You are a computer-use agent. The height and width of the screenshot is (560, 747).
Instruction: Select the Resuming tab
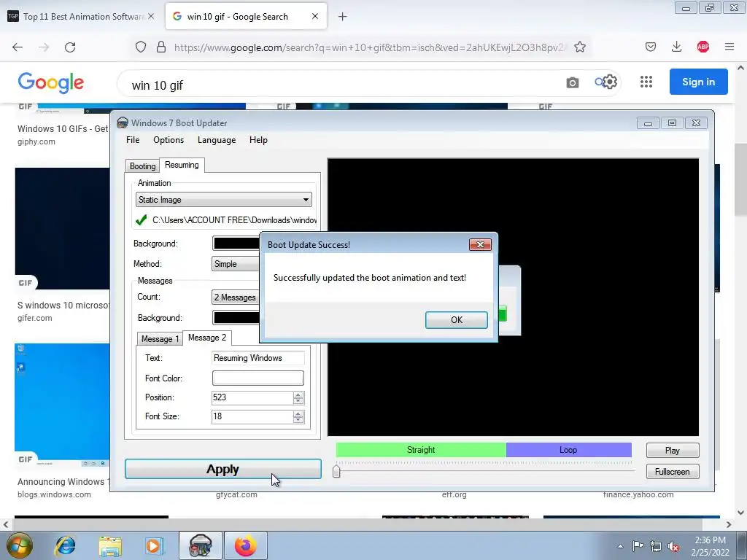pyautogui.click(x=182, y=165)
